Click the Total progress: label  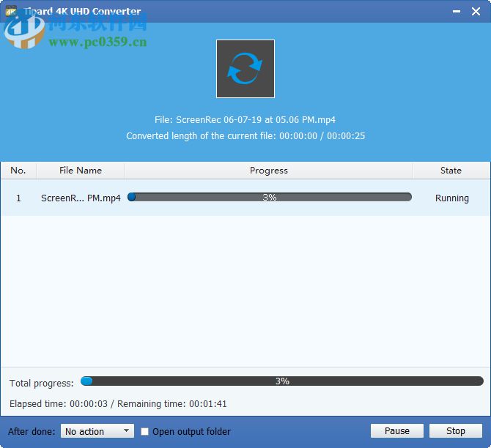pos(42,384)
